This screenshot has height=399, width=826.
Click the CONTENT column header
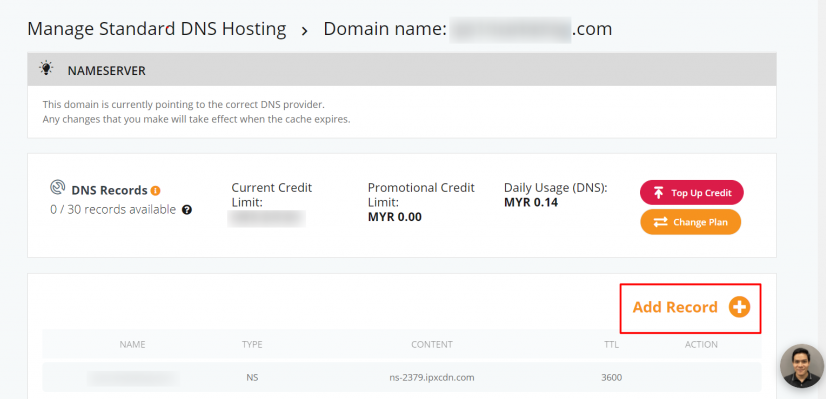point(431,345)
